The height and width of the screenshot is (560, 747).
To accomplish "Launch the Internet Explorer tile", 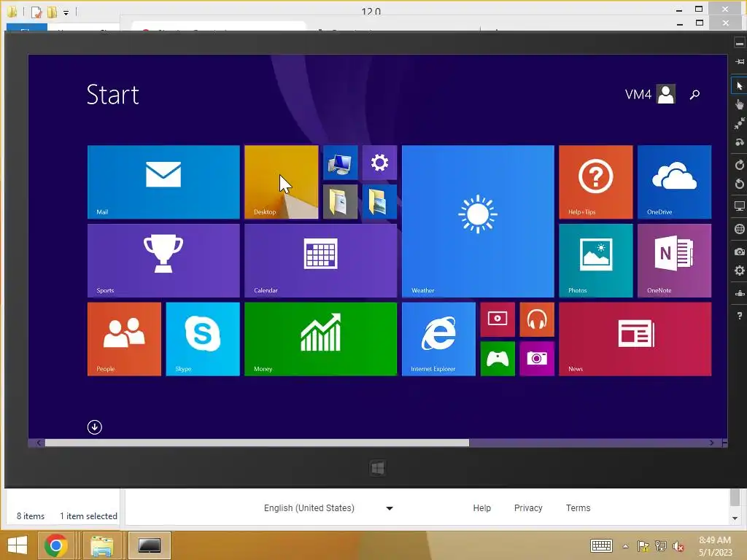I will click(x=438, y=339).
